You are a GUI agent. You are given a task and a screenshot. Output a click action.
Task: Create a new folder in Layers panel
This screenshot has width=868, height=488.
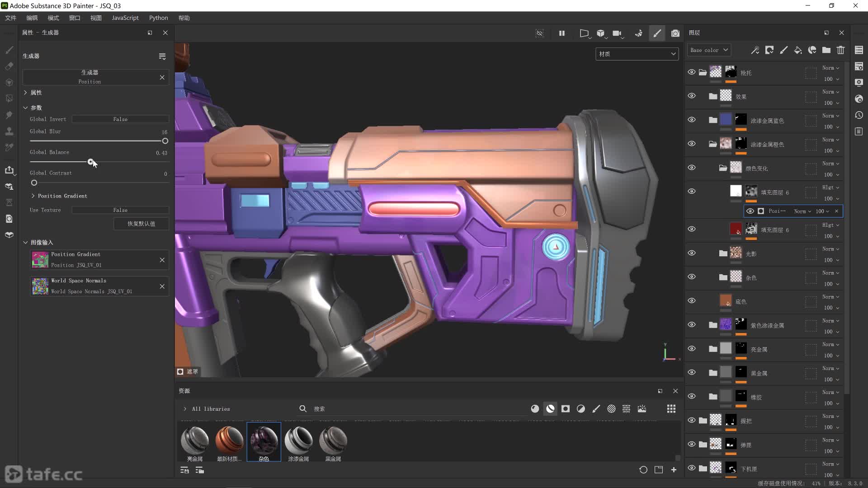click(x=826, y=50)
